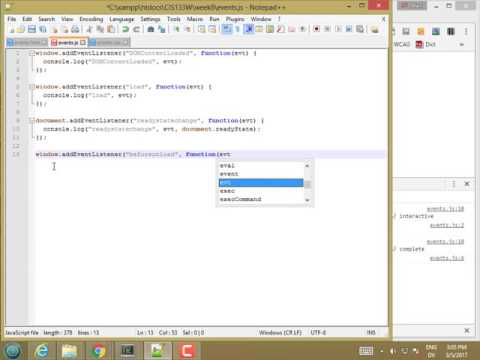This screenshot has height=360, width=480.
Task: Choose highlighted 'evt' autocomplete entry
Action: 261,183
